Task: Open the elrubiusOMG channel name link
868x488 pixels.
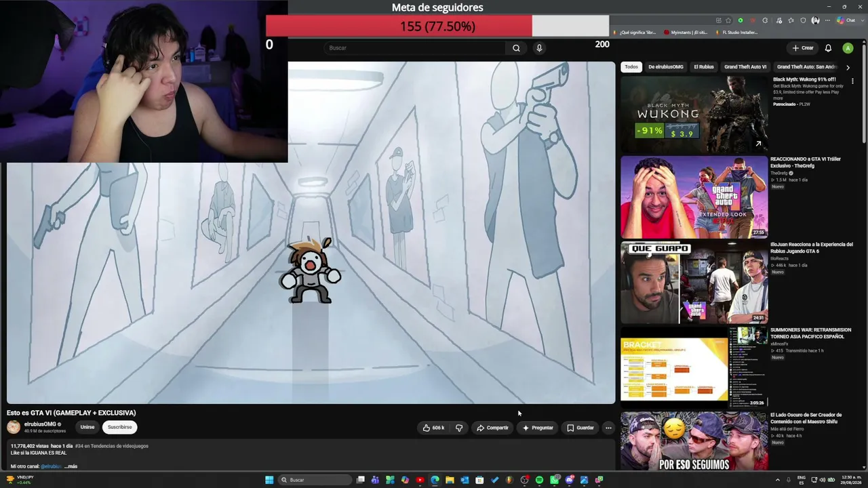Action: (x=40, y=424)
